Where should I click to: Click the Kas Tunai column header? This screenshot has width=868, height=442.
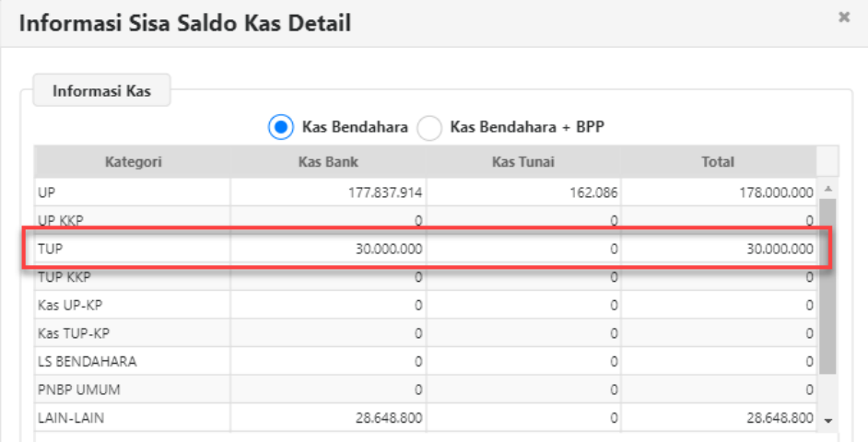[x=522, y=162]
